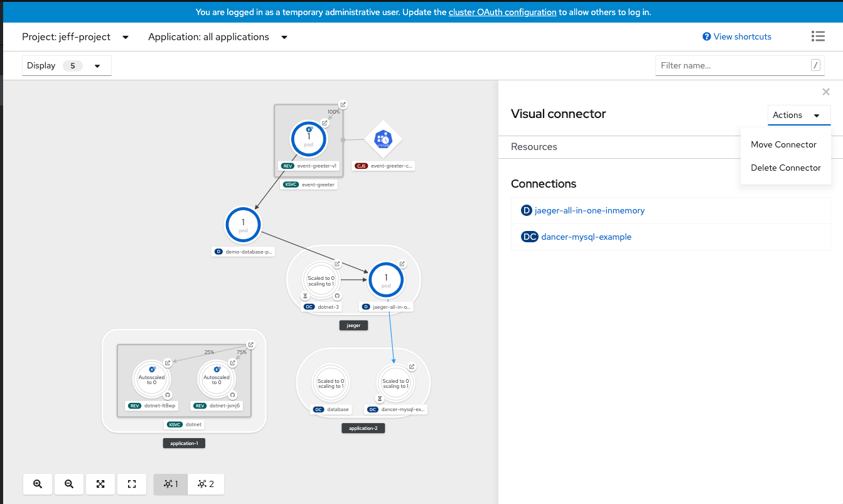Click the database DC label

click(331, 409)
